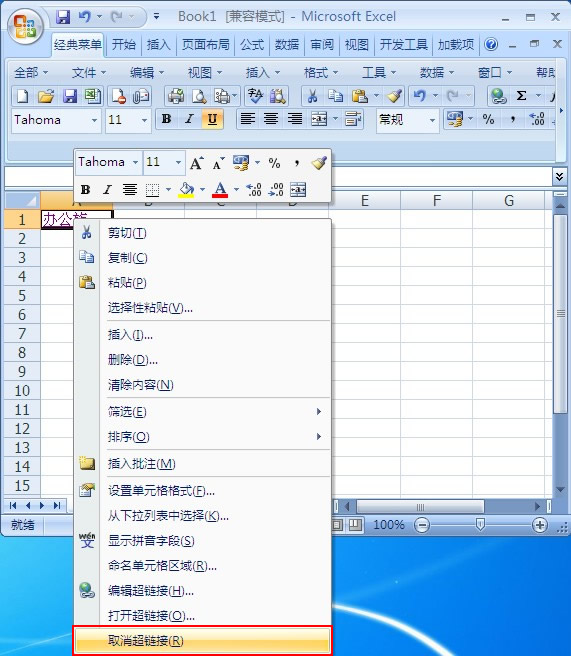
Task: Click the Cut scissors icon in toolbar
Action: 312,96
